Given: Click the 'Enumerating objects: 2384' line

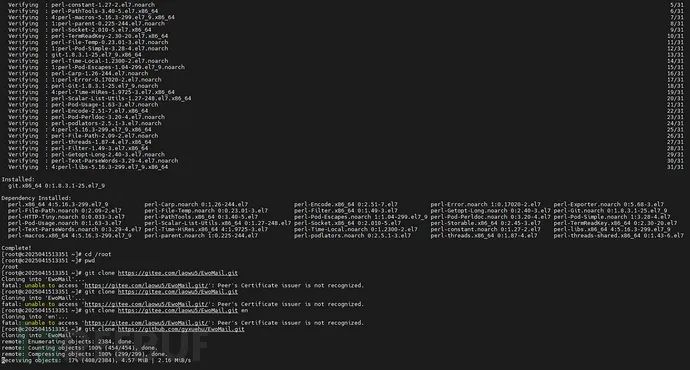Looking at the screenshot, I should [64, 342].
